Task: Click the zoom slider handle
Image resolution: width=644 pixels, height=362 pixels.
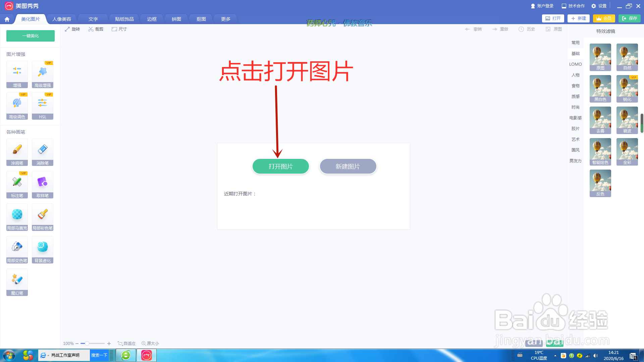Action: 87,343
